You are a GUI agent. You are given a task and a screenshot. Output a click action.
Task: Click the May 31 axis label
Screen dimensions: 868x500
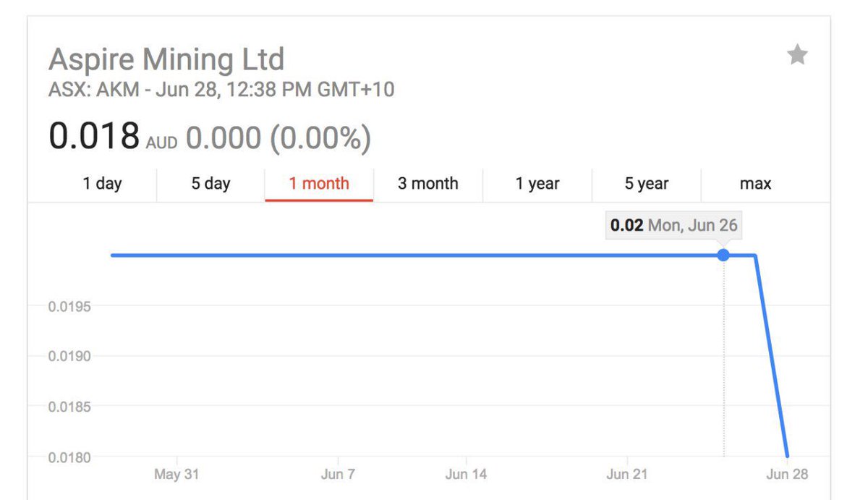pyautogui.click(x=176, y=475)
